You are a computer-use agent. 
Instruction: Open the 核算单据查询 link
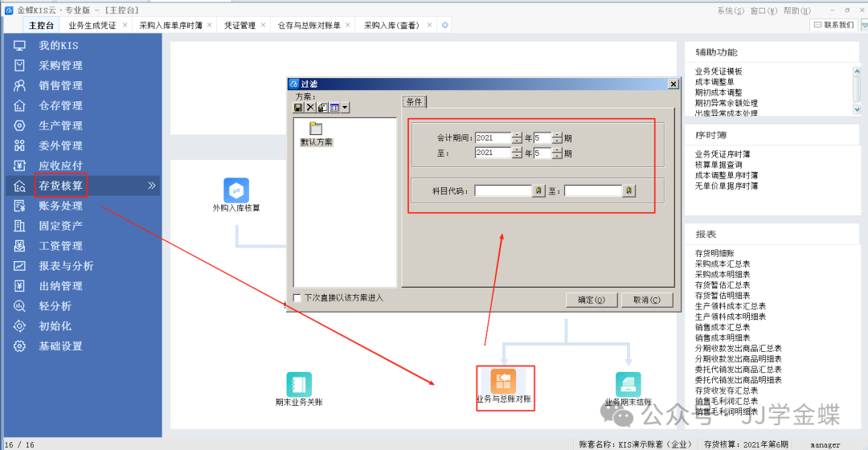[719, 165]
